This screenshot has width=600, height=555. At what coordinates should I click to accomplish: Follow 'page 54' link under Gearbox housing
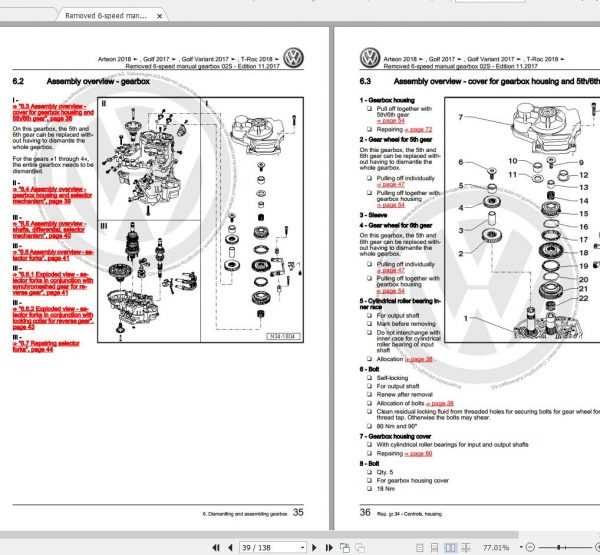[x=391, y=121]
